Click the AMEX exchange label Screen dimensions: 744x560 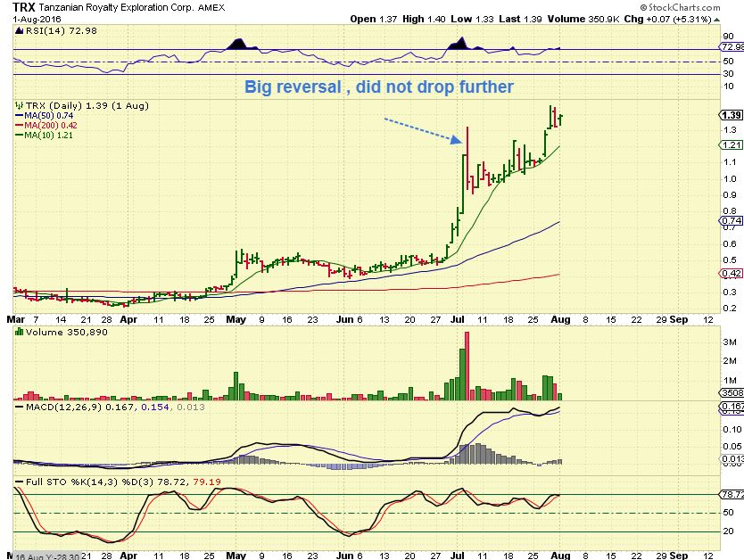211,8
